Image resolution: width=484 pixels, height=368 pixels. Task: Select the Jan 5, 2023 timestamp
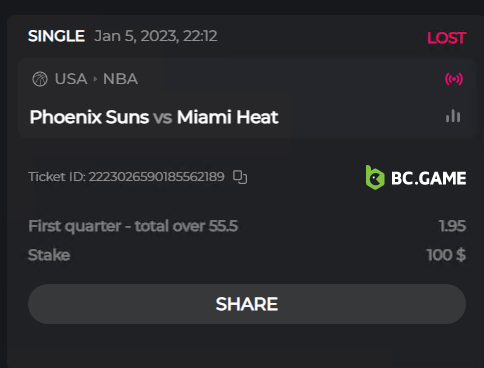156,36
